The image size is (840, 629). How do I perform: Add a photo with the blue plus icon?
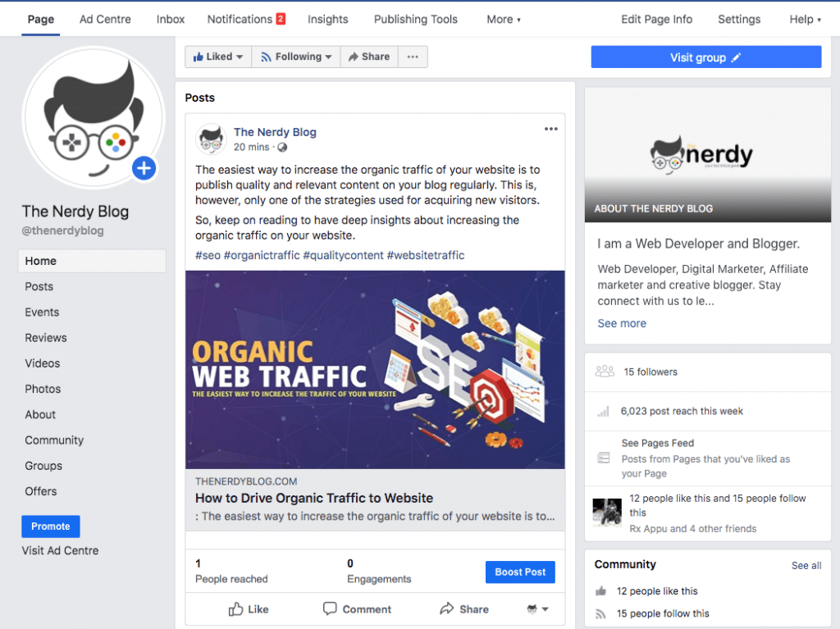click(x=144, y=168)
